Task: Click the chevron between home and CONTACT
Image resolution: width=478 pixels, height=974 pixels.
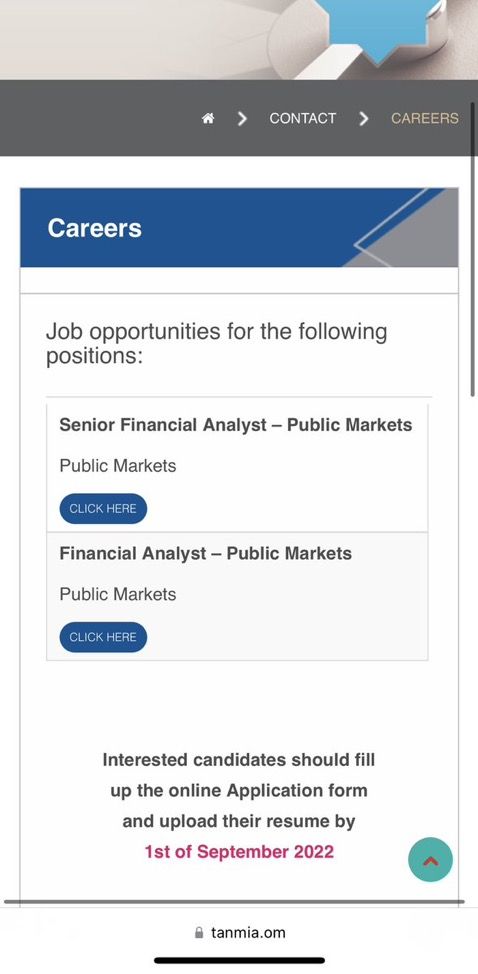Action: [242, 118]
